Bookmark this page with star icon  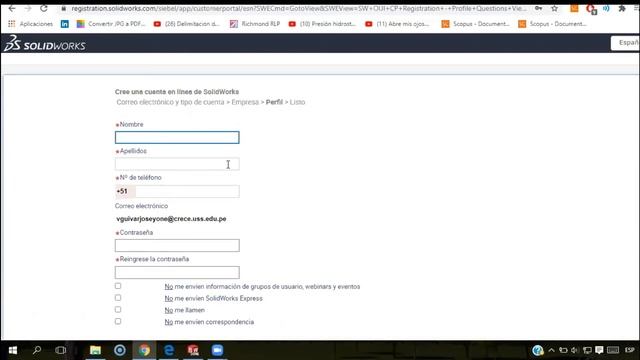(x=554, y=8)
